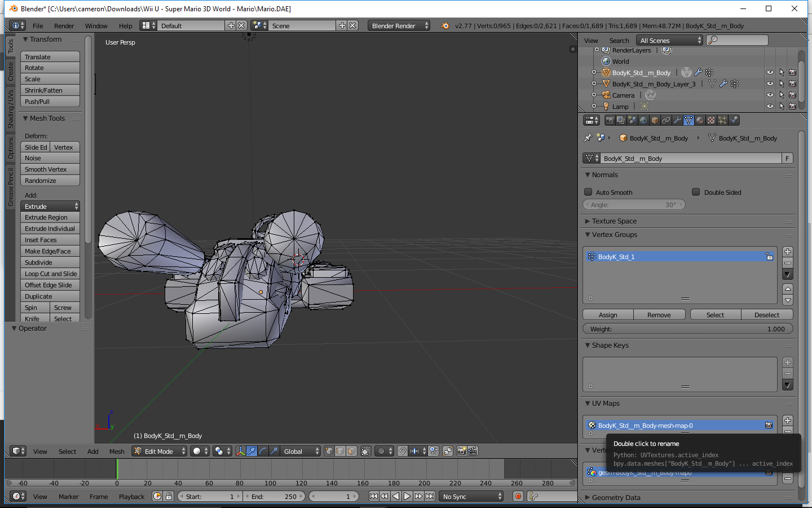Open the Scene properties tab
812x508 pixels.
[x=632, y=120]
